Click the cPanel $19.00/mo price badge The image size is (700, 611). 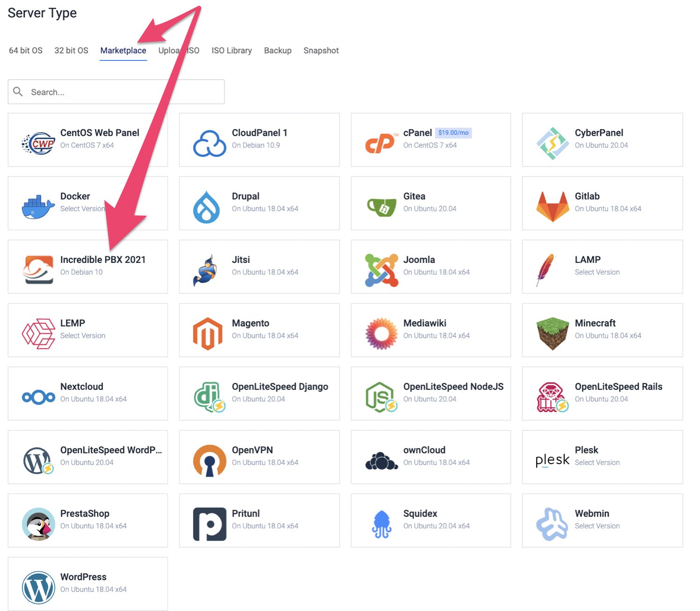[453, 133]
